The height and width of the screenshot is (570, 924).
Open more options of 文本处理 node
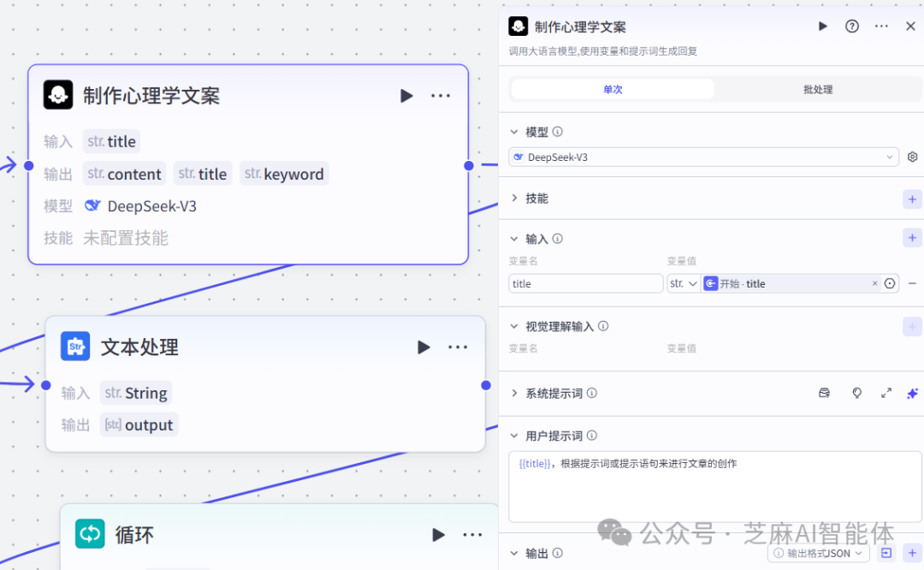coord(458,347)
